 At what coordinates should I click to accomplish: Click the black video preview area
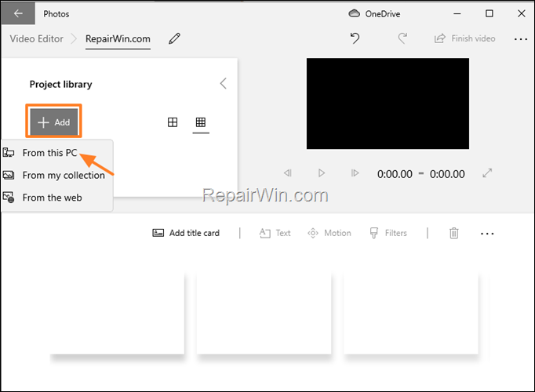[x=388, y=103]
